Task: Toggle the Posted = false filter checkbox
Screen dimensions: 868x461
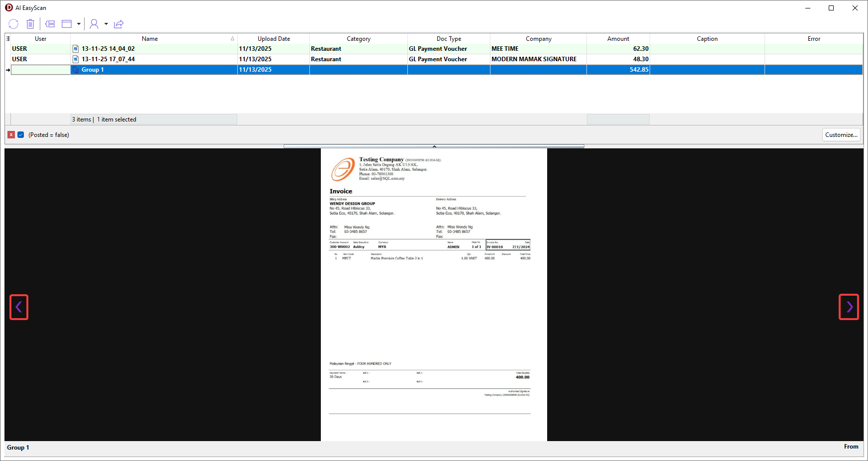Action: click(21, 135)
